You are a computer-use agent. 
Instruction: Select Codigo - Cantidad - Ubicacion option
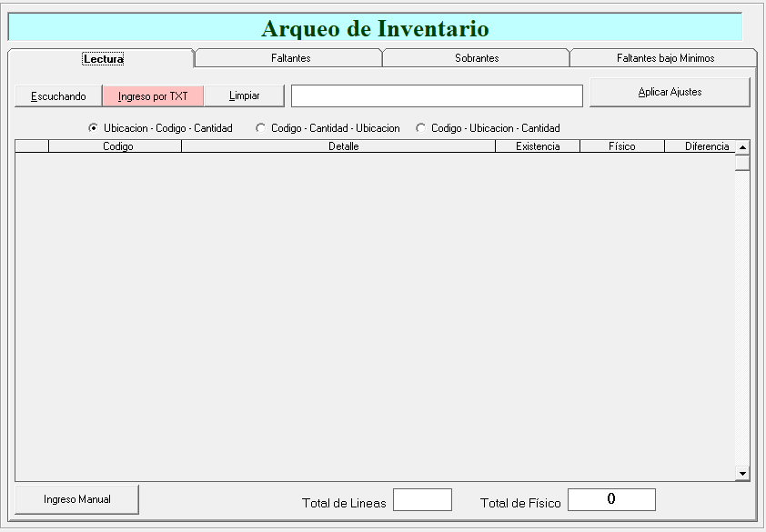pyautogui.click(x=261, y=128)
